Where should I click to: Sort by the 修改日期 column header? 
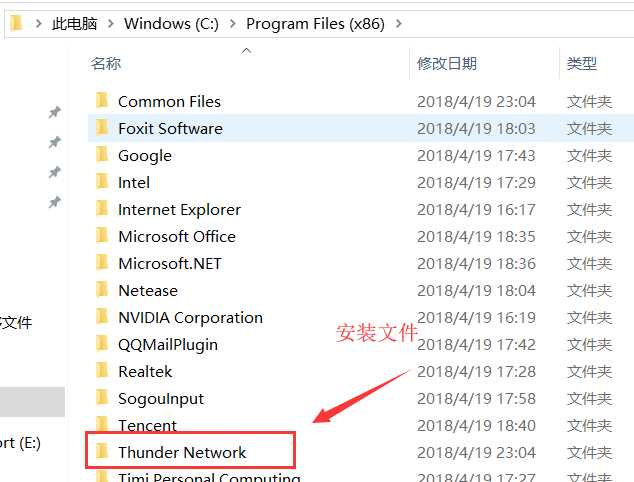click(x=447, y=64)
